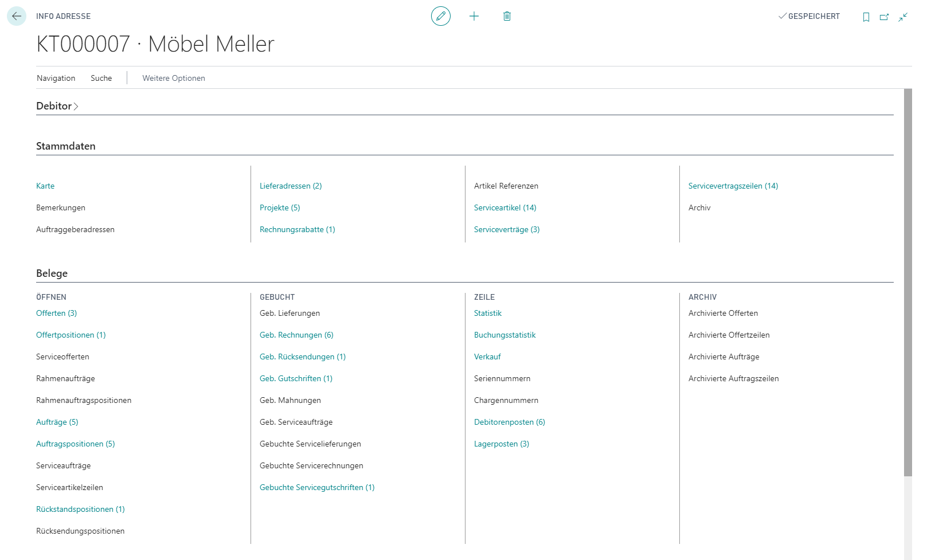
Task: Click the trash delete icon
Action: (507, 16)
